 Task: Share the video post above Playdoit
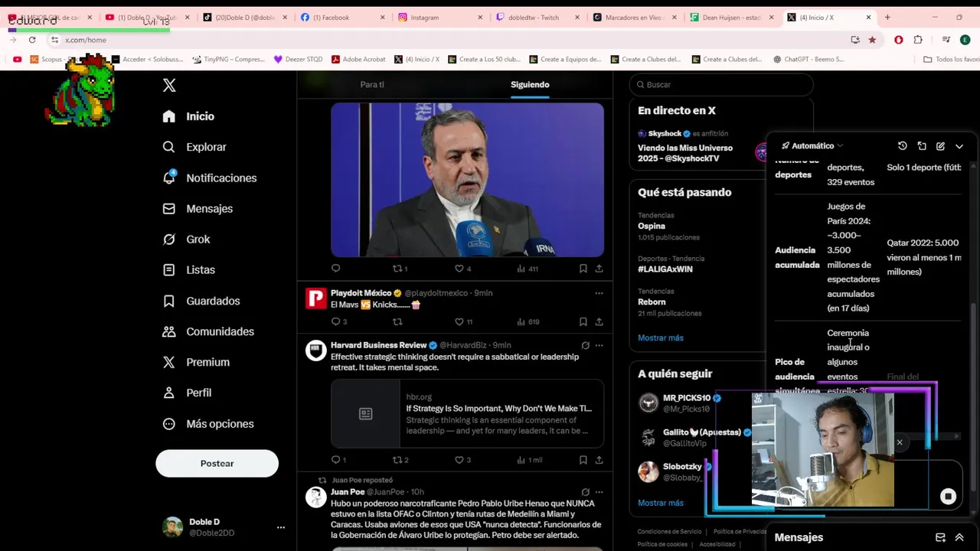599,269
